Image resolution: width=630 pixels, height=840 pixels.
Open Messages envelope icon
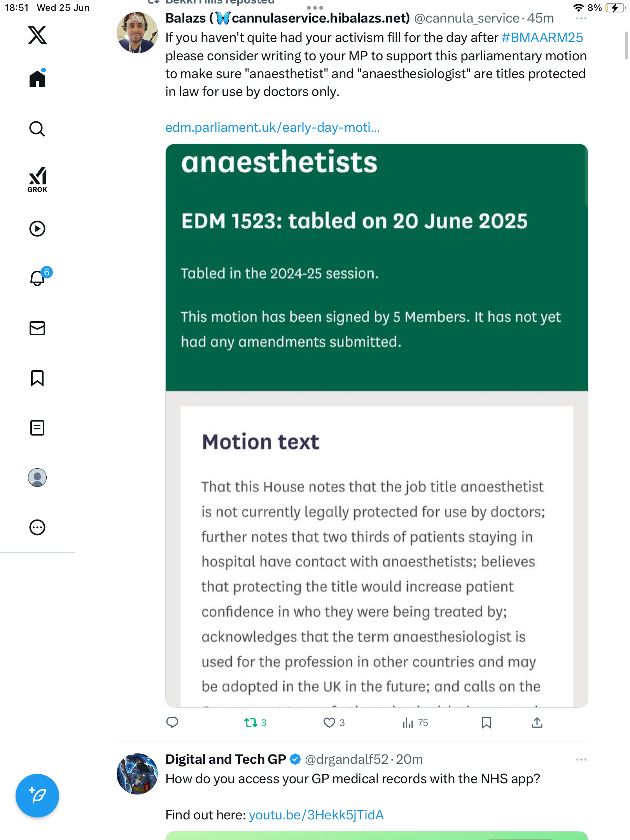click(37, 328)
